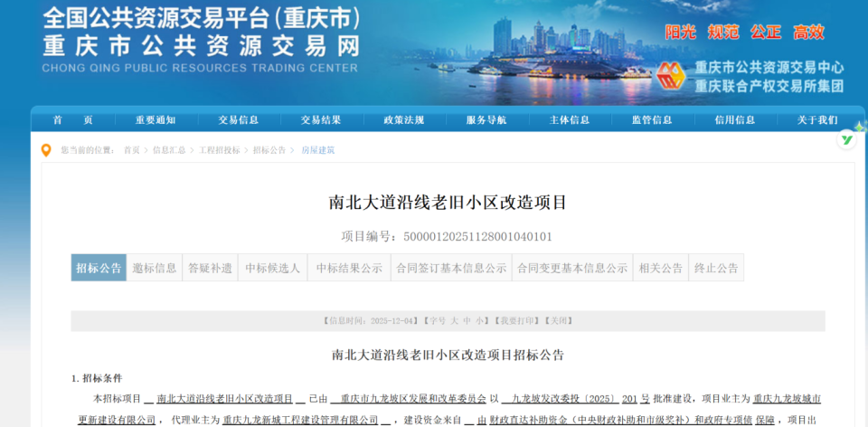868x427 pixels.
Task: Go to 工程招投标 in the breadcrumb
Action: [x=220, y=150]
